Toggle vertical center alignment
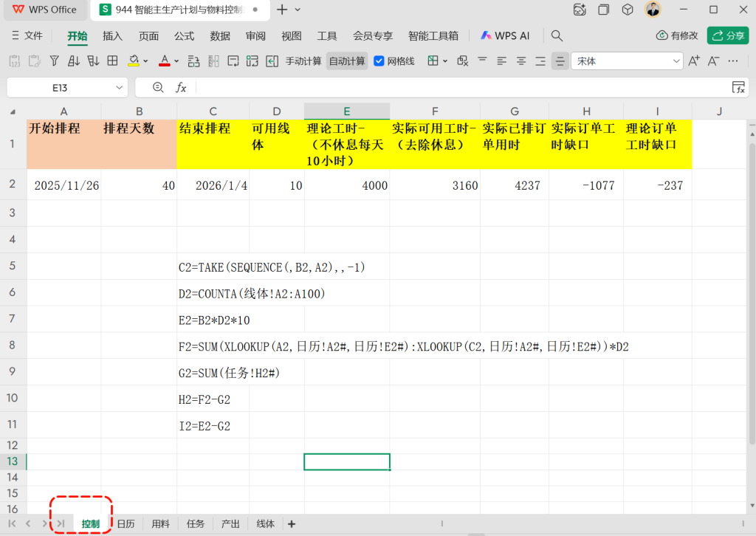This screenshot has height=536, width=756. (x=560, y=61)
